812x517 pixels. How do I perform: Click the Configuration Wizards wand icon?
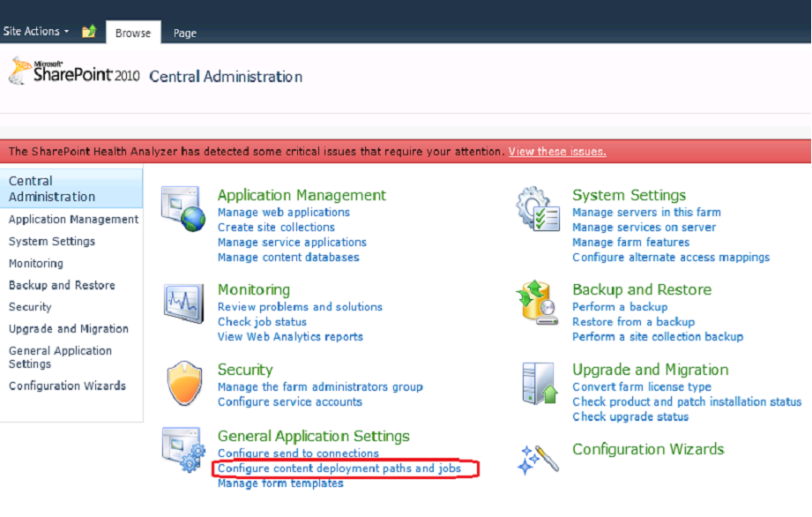(539, 457)
